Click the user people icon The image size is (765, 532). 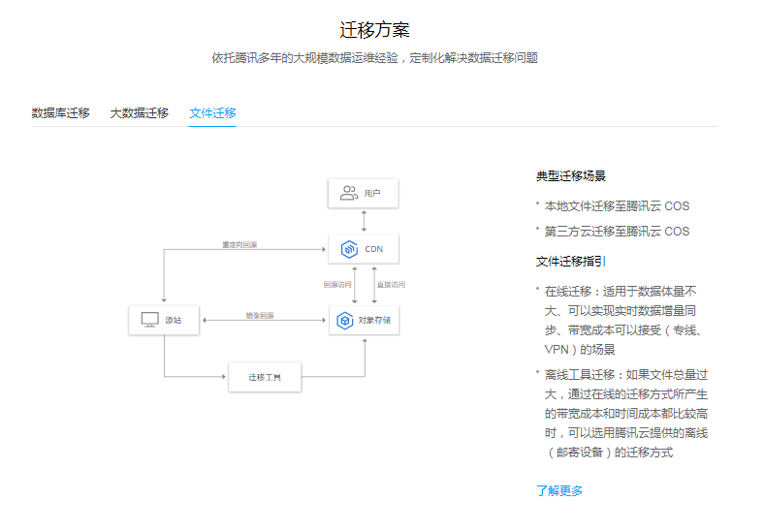[349, 193]
